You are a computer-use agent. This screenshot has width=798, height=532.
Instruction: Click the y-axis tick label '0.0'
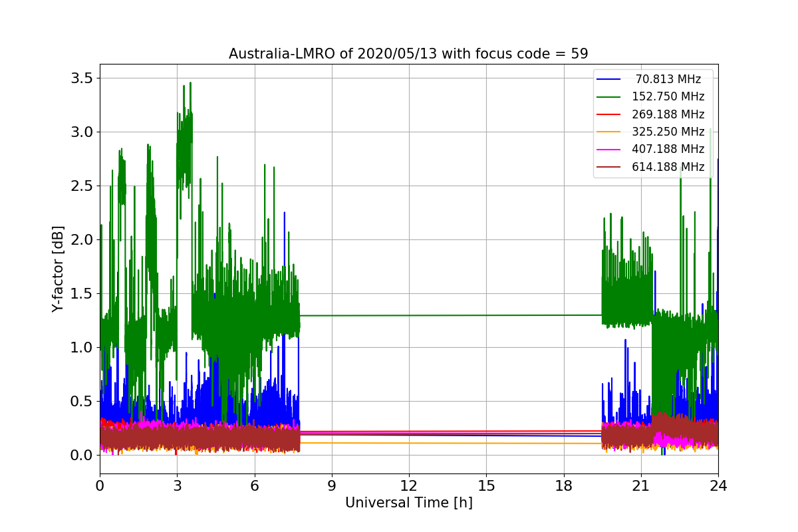(x=82, y=456)
